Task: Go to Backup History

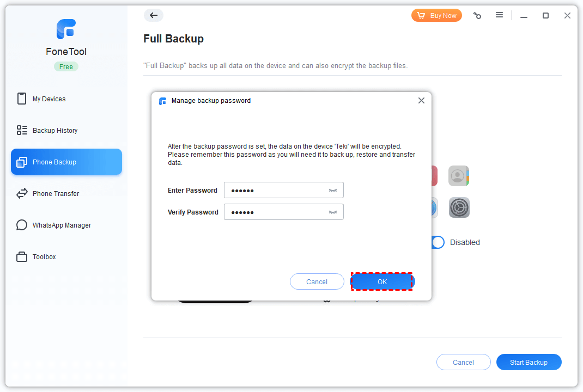Action: tap(54, 131)
